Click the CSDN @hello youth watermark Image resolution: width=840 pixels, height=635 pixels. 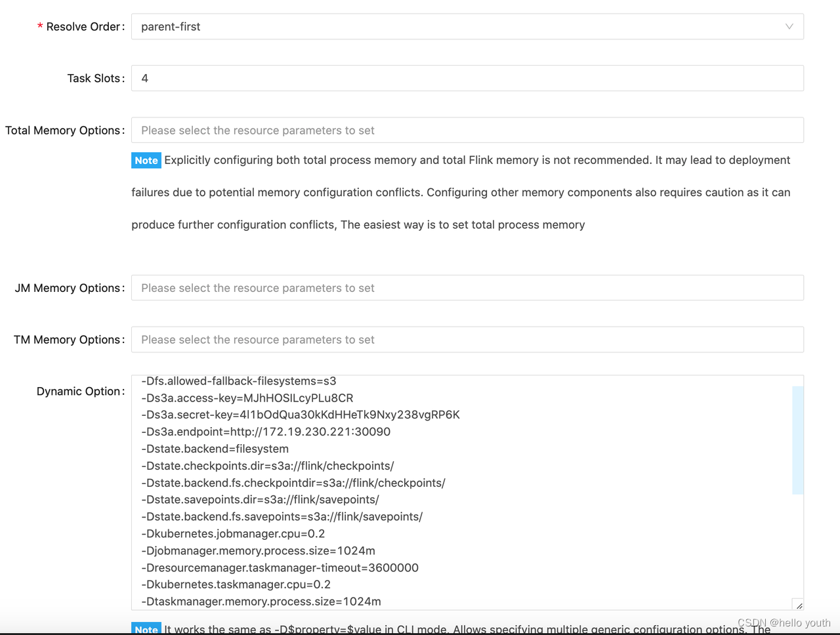[x=784, y=623]
